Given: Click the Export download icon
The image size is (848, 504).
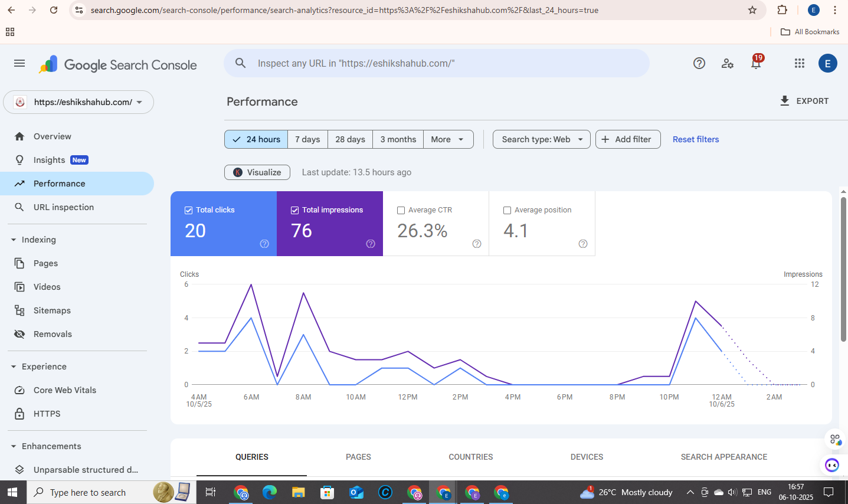Looking at the screenshot, I should tap(785, 101).
